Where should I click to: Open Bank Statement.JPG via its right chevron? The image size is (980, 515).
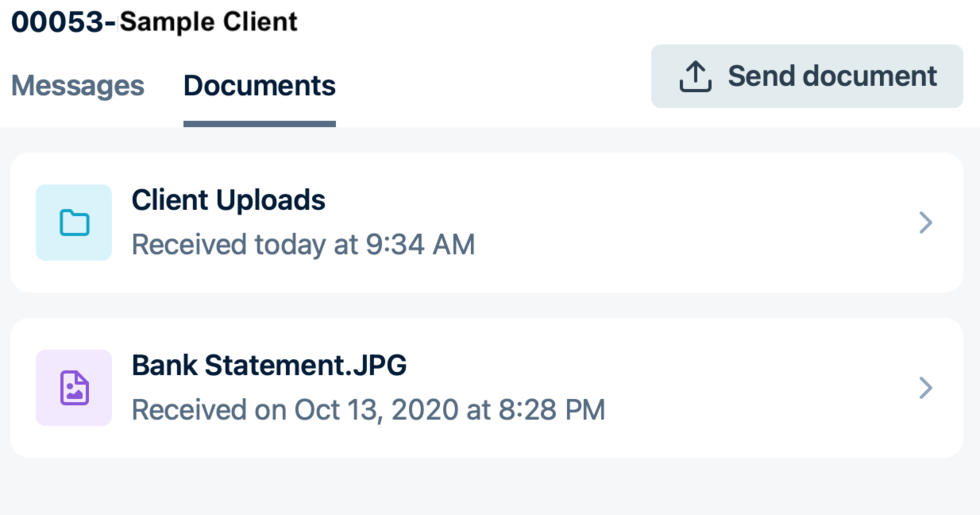(926, 388)
